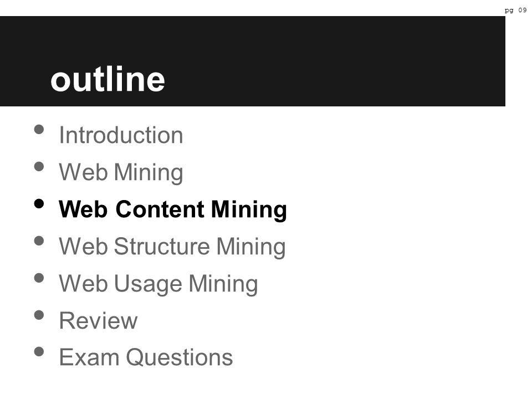Click the bullet beside Exam Questions

point(39,351)
